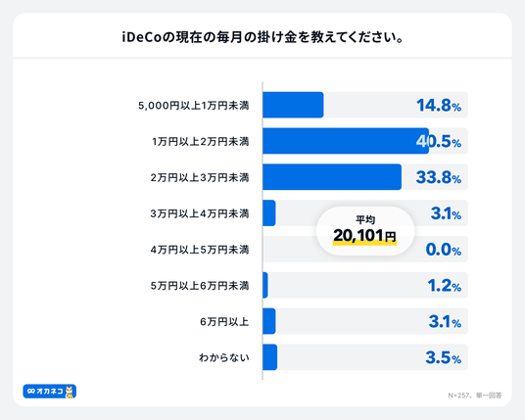Click the 4万円以上5万円未満 category label
This screenshot has height=420, width=525.
pyautogui.click(x=200, y=250)
